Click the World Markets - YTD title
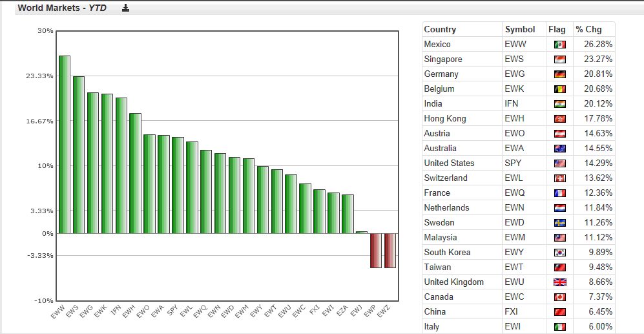Screen dimensions: 644x334 (x=62, y=8)
